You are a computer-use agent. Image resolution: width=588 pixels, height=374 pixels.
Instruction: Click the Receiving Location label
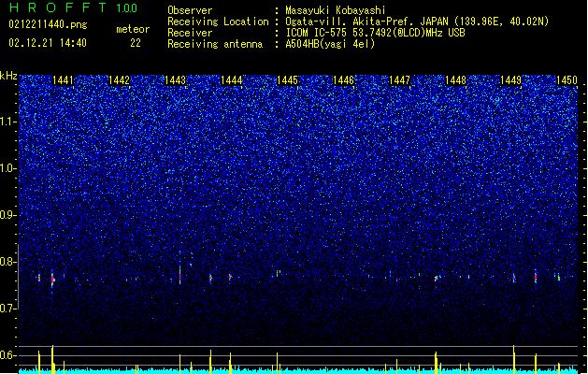218,22
